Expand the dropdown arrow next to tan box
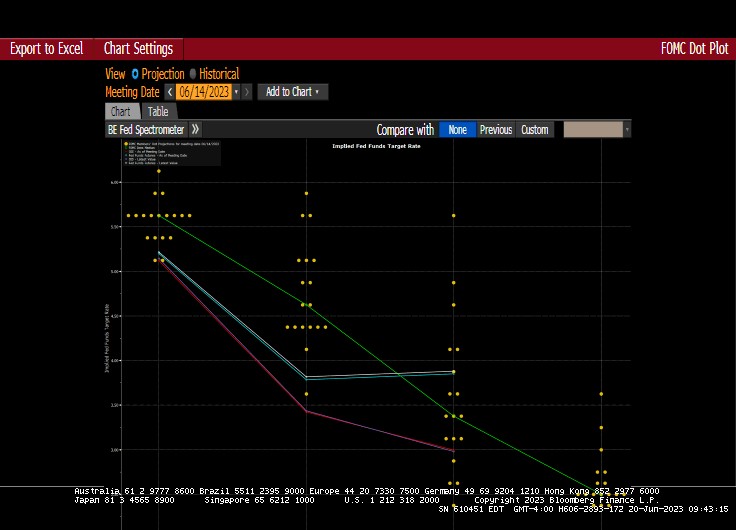 (x=627, y=130)
